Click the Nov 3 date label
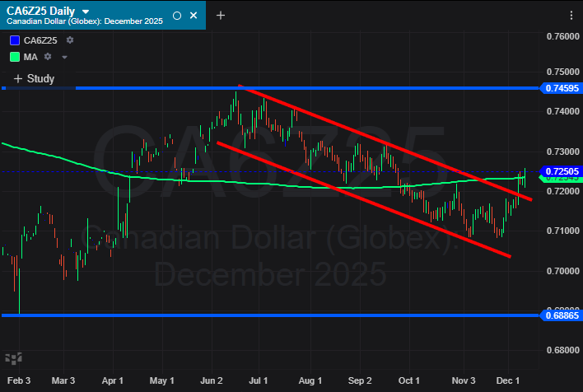583x392 pixels. pos(464,380)
